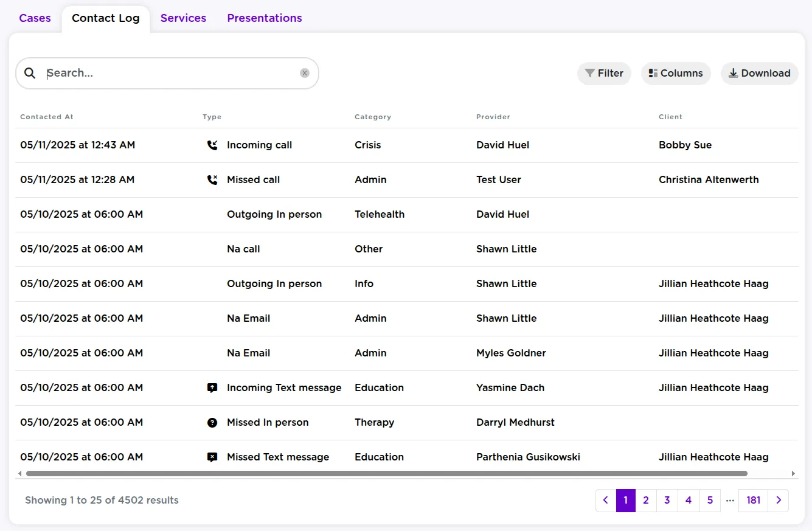Click the Filter funnel icon
The image size is (812, 531).
589,73
